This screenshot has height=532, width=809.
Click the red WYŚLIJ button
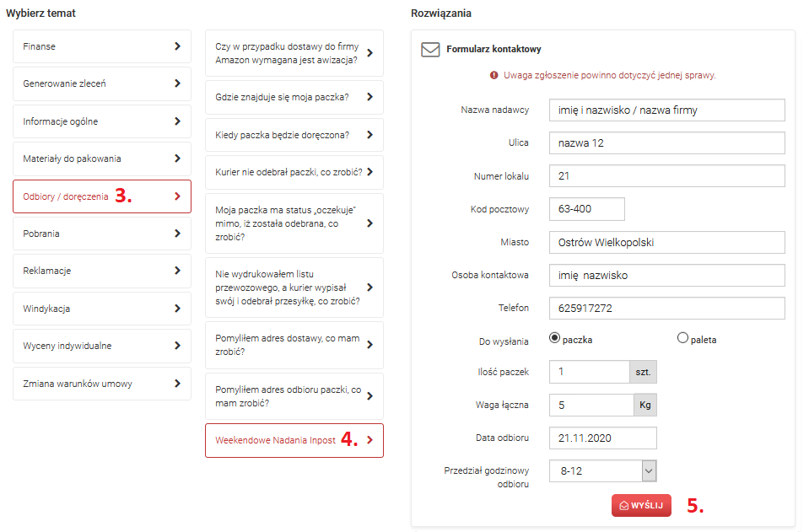pyautogui.click(x=641, y=506)
